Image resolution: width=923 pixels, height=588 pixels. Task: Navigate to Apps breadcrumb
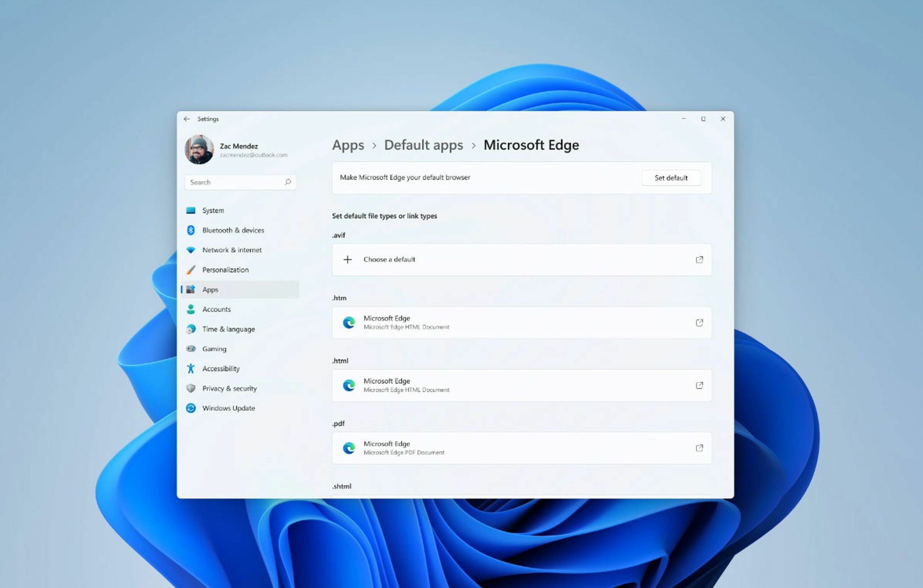tap(348, 145)
